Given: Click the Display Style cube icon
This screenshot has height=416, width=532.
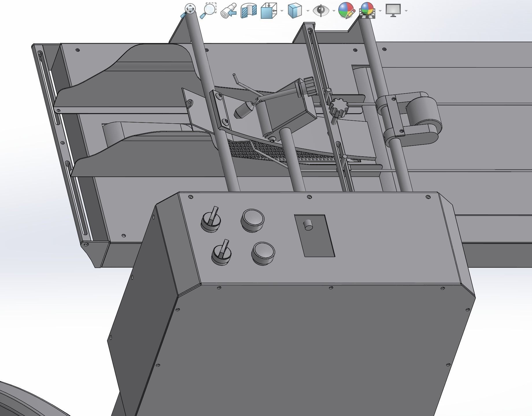Looking at the screenshot, I should pyautogui.click(x=295, y=11).
